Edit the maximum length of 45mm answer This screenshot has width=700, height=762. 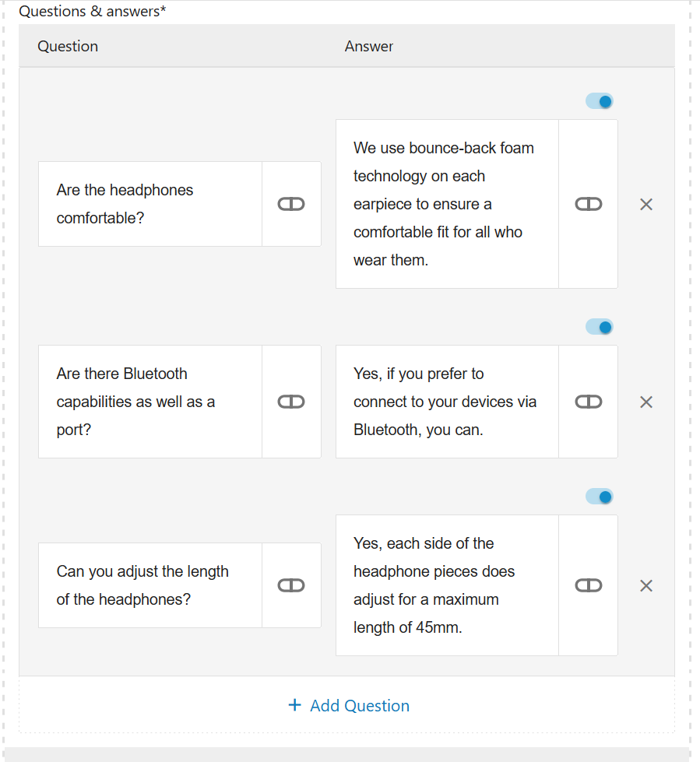click(x=447, y=585)
